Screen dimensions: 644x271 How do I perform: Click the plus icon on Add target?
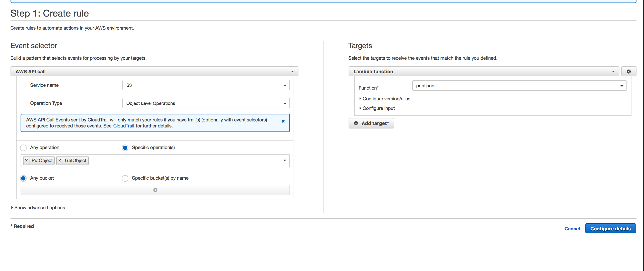[x=356, y=123]
